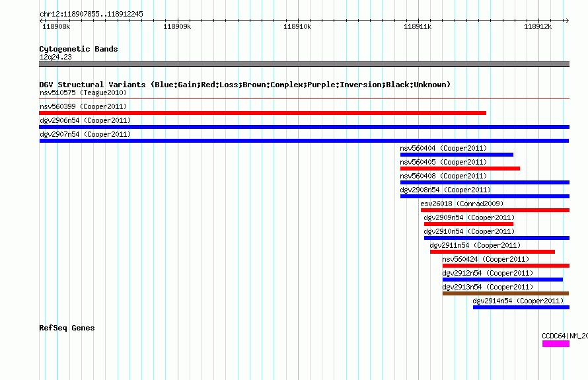Click the nsv510575 (Teague2010) thin red line
Image resolution: width=588 pixels, height=380 pixels.
[304, 99]
